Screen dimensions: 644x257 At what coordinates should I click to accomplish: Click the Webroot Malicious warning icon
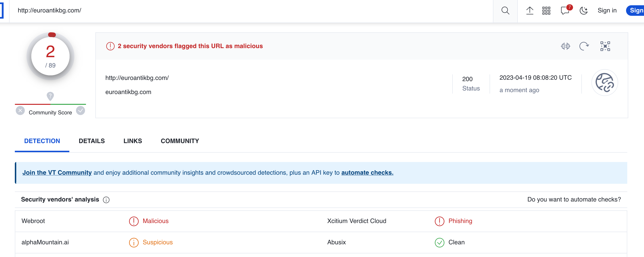(x=134, y=221)
